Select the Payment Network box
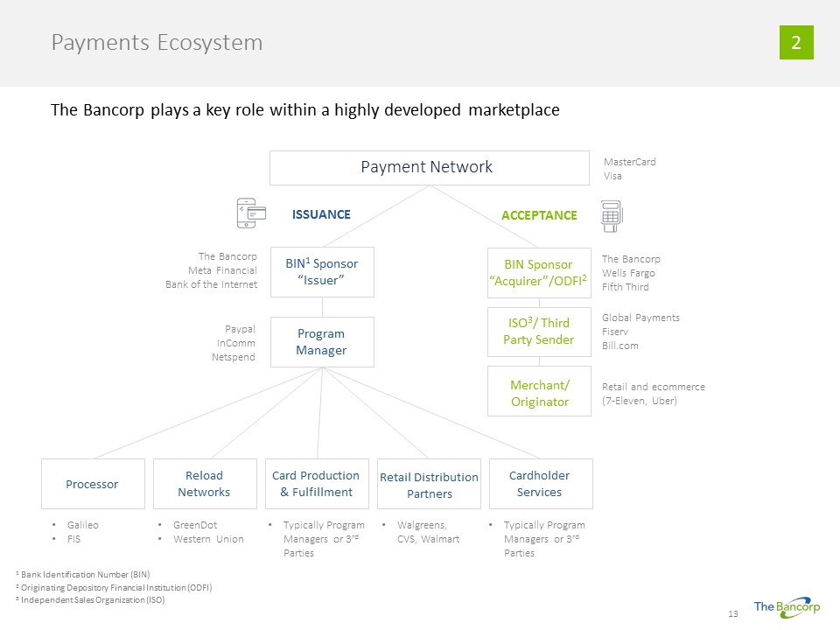Screen dimensions: 840x630 pyautogui.click(x=428, y=167)
